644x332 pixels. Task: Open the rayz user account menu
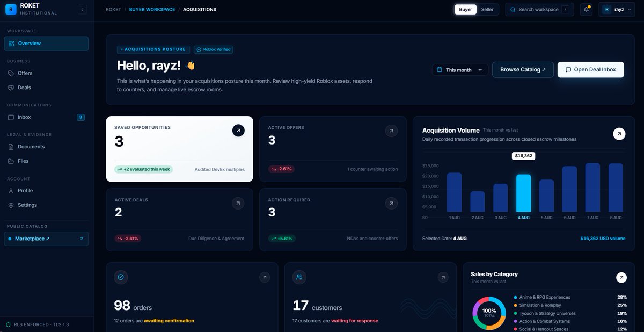click(x=617, y=9)
